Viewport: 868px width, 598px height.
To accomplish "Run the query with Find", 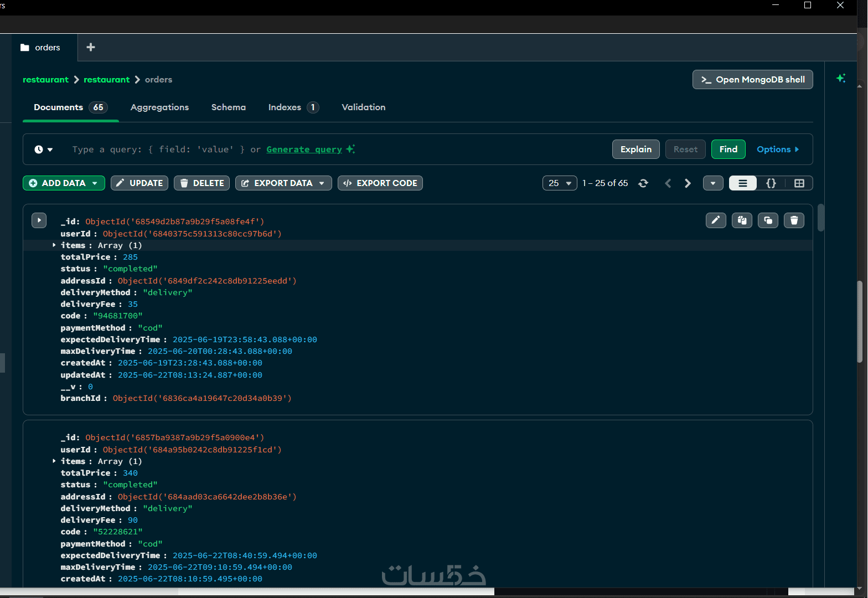I will [x=728, y=149].
